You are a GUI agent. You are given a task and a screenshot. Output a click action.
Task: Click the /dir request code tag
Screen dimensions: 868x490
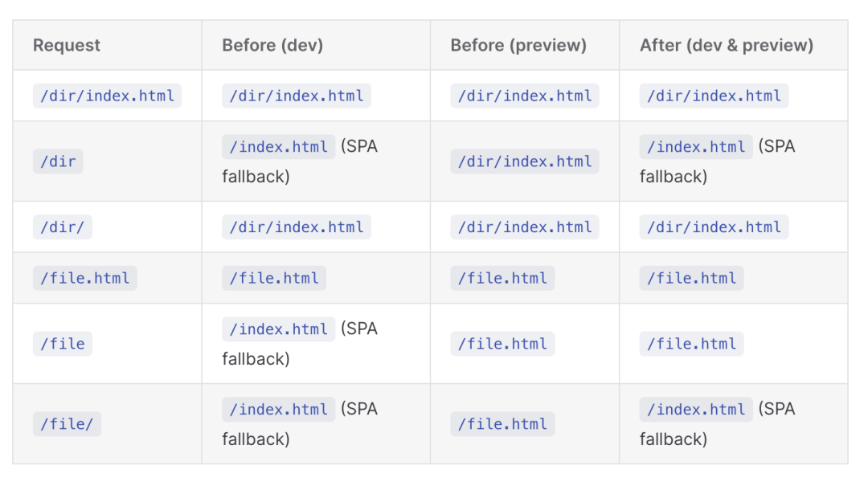pyautogui.click(x=58, y=161)
